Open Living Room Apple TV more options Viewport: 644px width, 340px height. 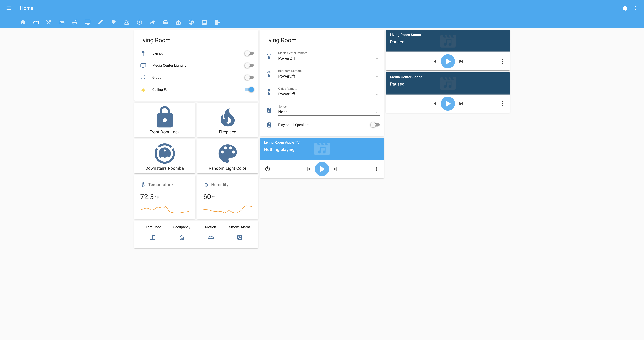pos(376,169)
